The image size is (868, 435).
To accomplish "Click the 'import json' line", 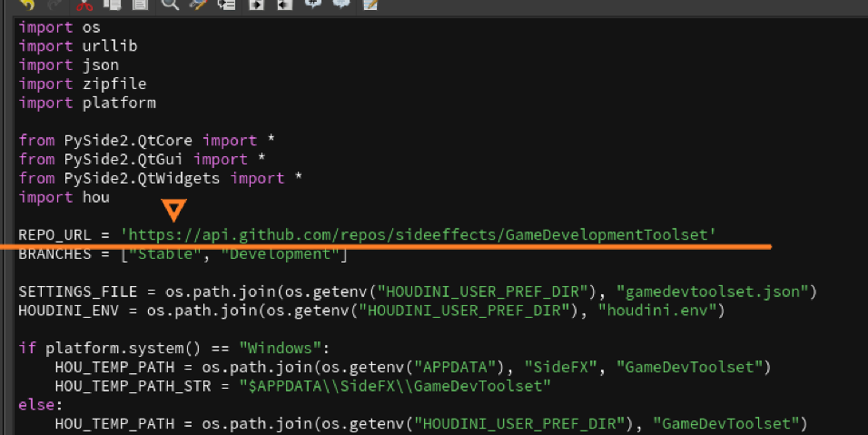I will pos(69,64).
